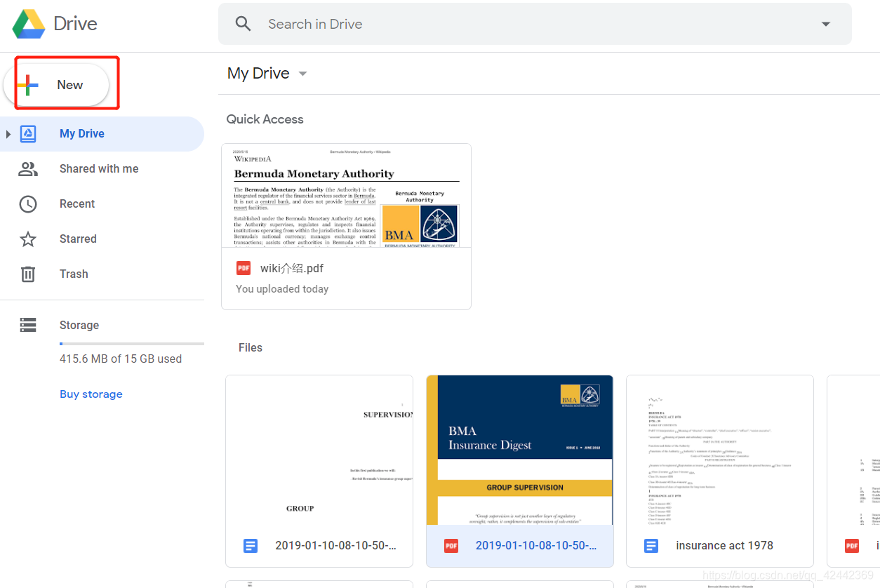880x588 pixels.
Task: Click the Recent clock icon
Action: [x=28, y=204]
